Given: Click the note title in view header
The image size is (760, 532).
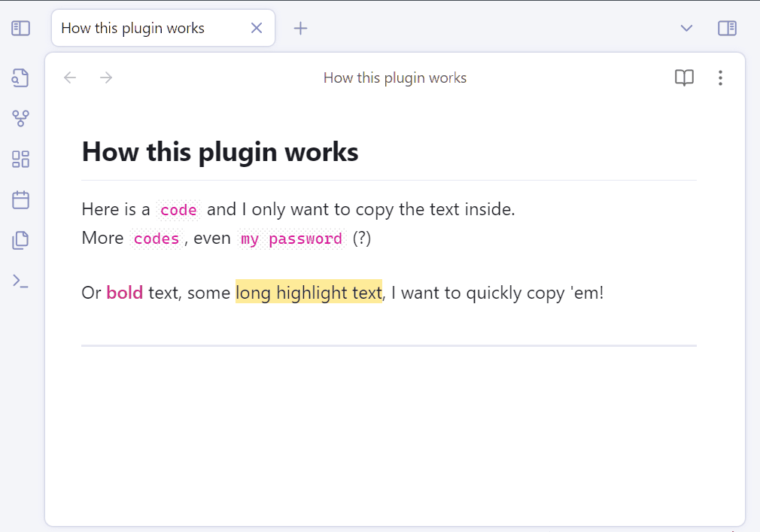Looking at the screenshot, I should pyautogui.click(x=395, y=78).
